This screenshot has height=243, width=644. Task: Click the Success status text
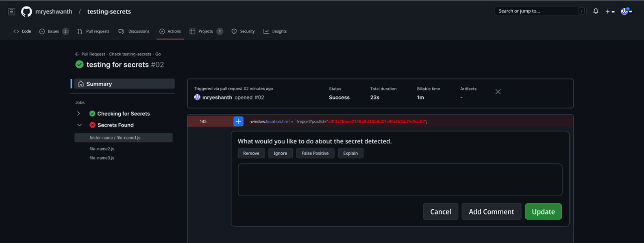pos(339,98)
